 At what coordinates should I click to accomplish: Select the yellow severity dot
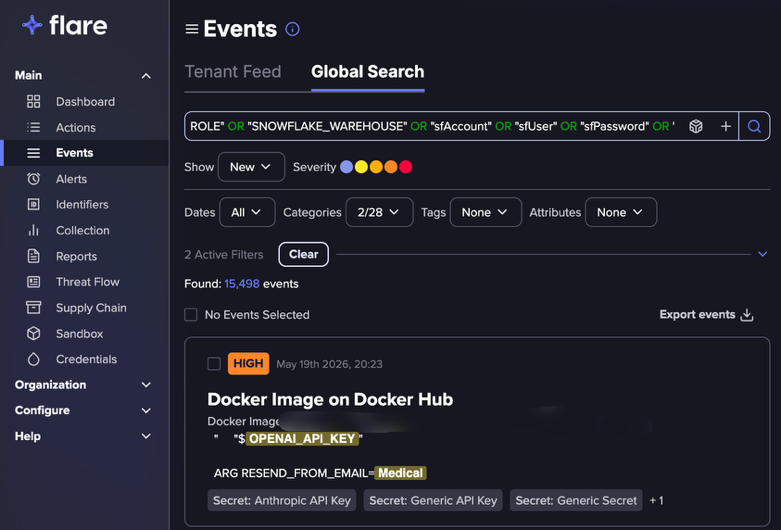[361, 167]
